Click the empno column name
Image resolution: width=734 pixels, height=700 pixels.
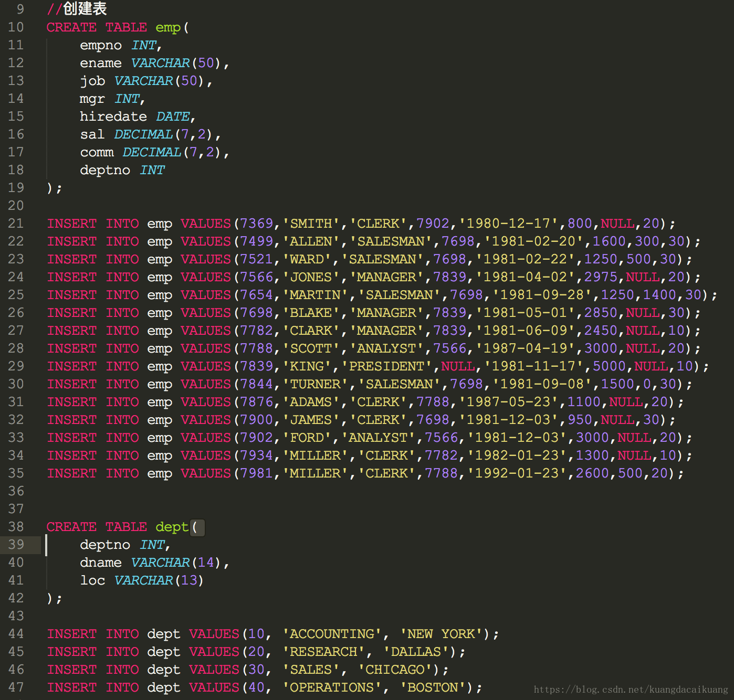101,46
